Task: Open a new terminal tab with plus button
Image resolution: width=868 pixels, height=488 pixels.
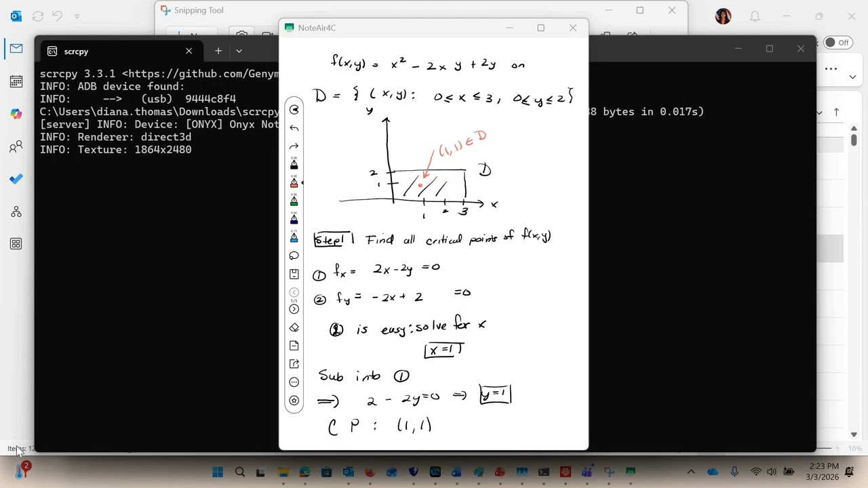Action: pos(218,51)
